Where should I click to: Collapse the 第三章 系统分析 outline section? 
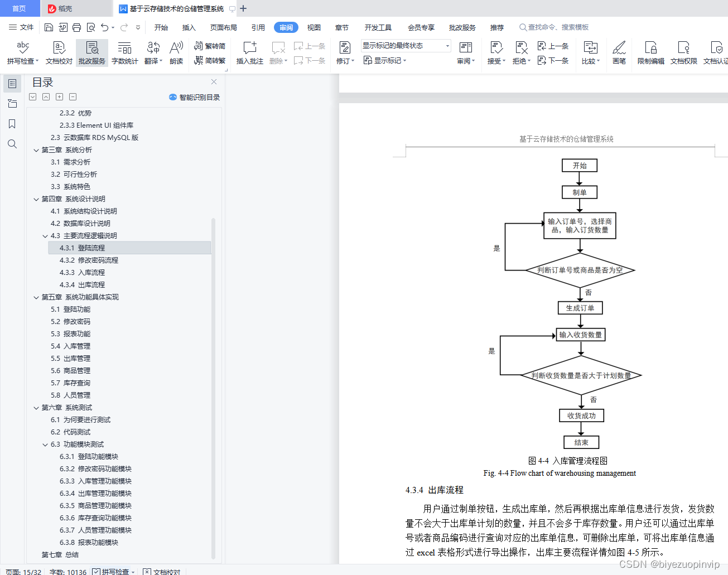point(36,149)
